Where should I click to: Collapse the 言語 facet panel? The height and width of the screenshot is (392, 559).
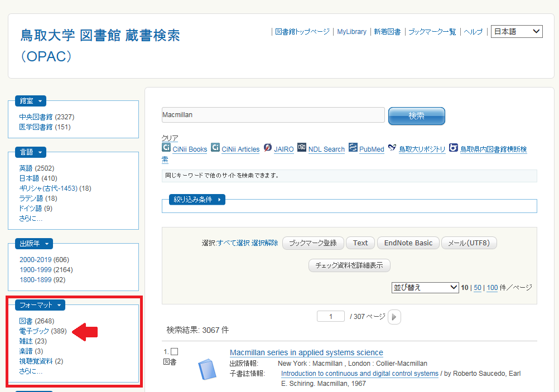31,152
